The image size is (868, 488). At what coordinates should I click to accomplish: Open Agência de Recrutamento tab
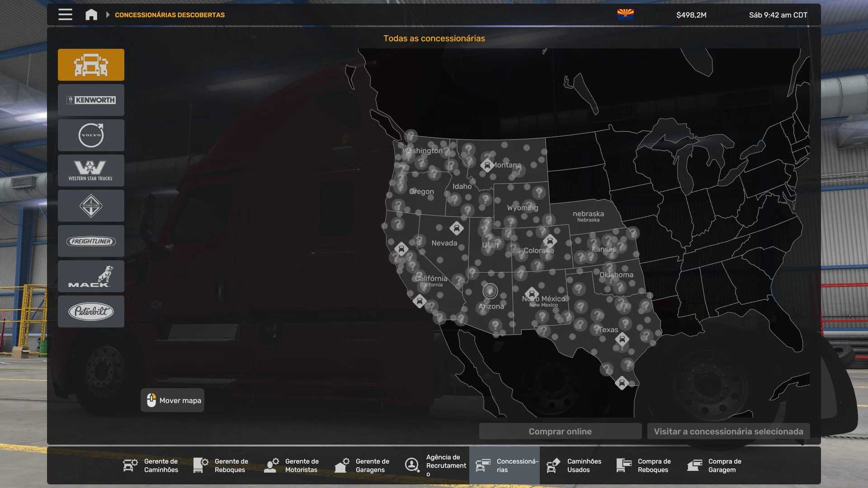pos(436,465)
